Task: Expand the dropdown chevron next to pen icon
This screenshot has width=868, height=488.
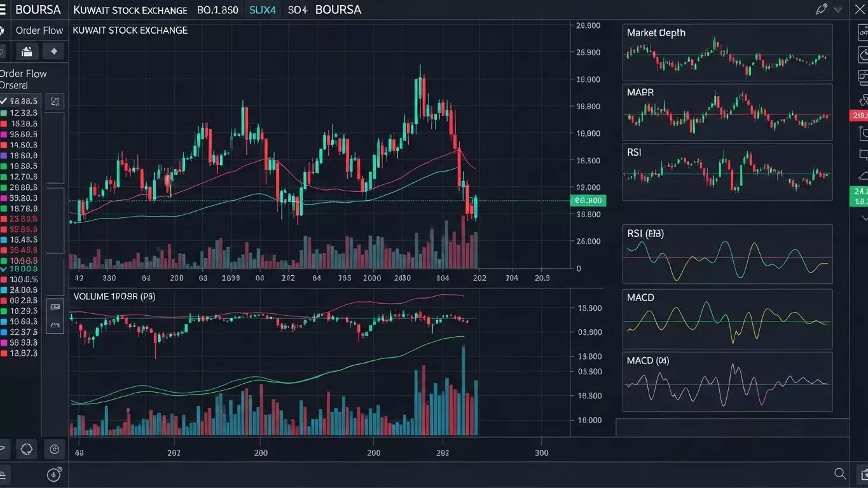Action: [x=838, y=10]
